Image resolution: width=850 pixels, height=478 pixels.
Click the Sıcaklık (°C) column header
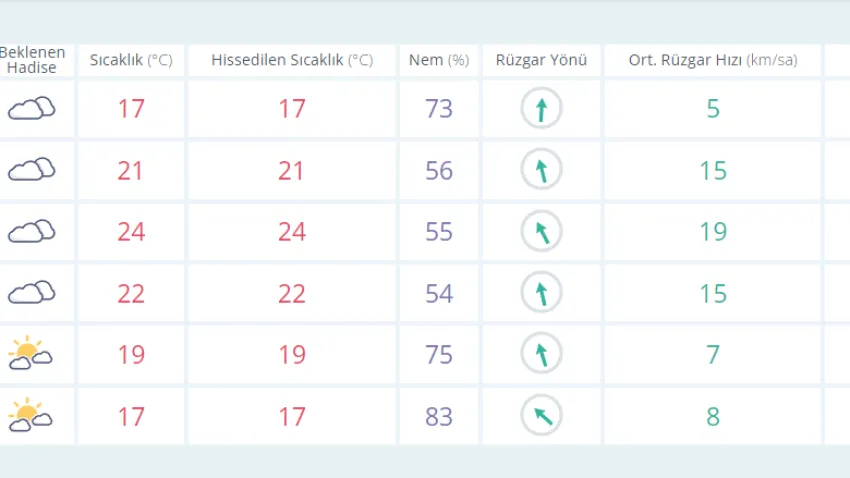pos(131,60)
